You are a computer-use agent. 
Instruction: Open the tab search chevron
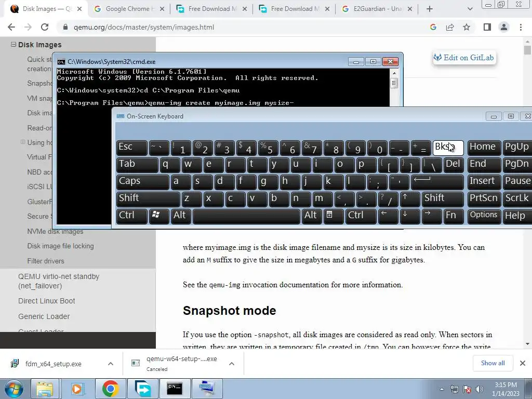pos(470,9)
